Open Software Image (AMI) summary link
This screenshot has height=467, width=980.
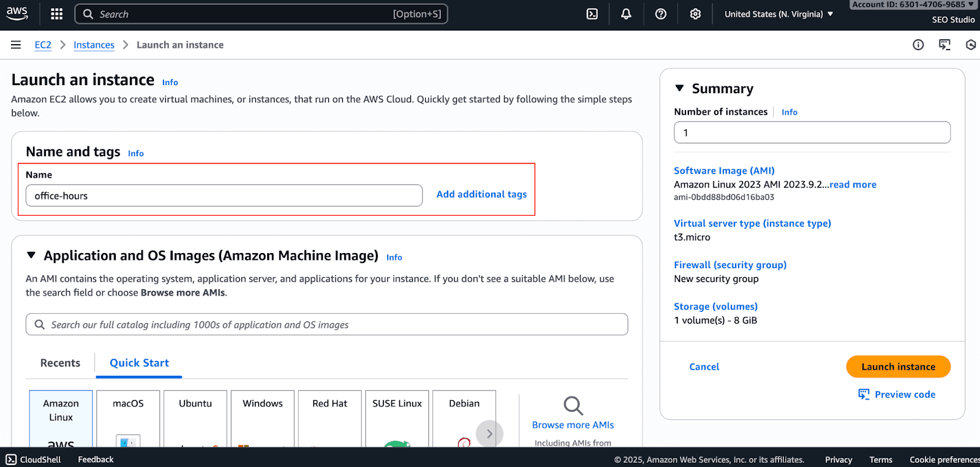724,170
